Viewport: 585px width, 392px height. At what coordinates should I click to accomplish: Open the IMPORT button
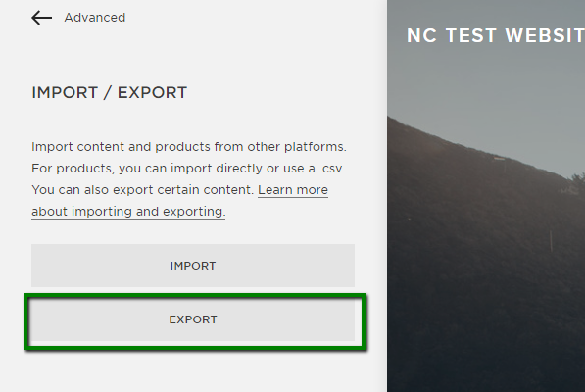(193, 266)
